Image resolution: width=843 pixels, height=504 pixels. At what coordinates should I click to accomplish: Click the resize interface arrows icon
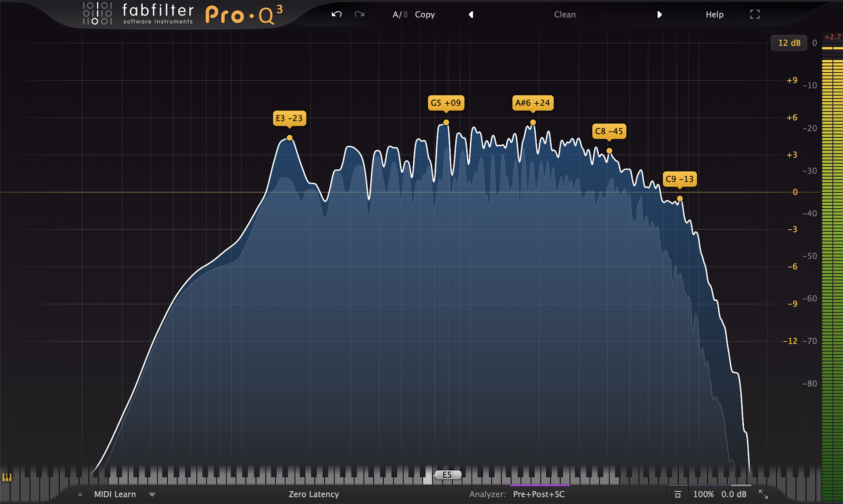(764, 494)
